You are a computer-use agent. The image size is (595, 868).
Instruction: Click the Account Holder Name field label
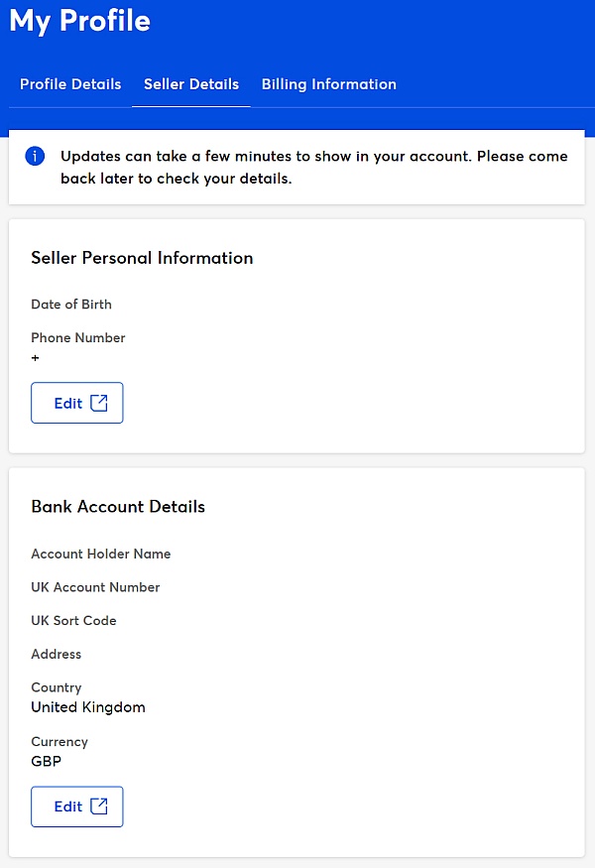coord(101,554)
